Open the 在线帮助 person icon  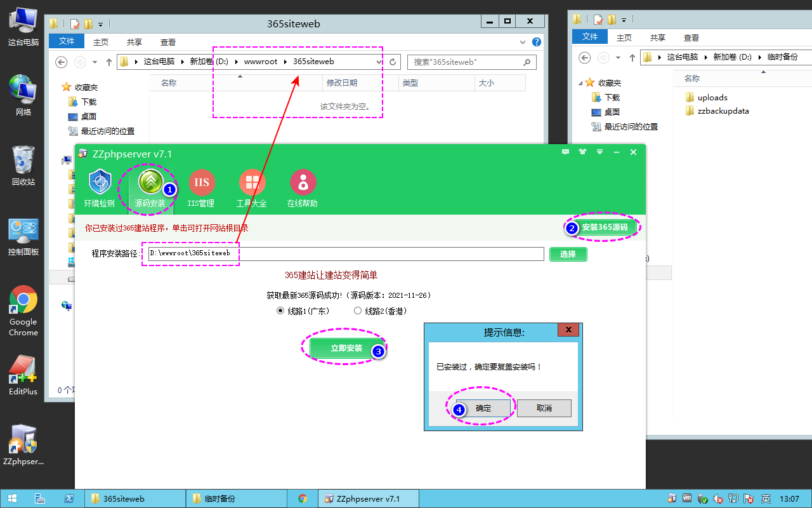pyautogui.click(x=303, y=184)
